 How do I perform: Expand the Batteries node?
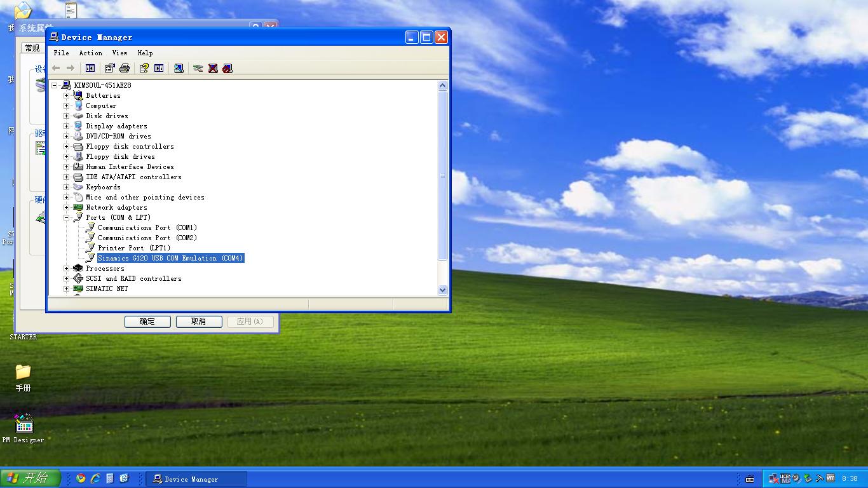pos(66,95)
